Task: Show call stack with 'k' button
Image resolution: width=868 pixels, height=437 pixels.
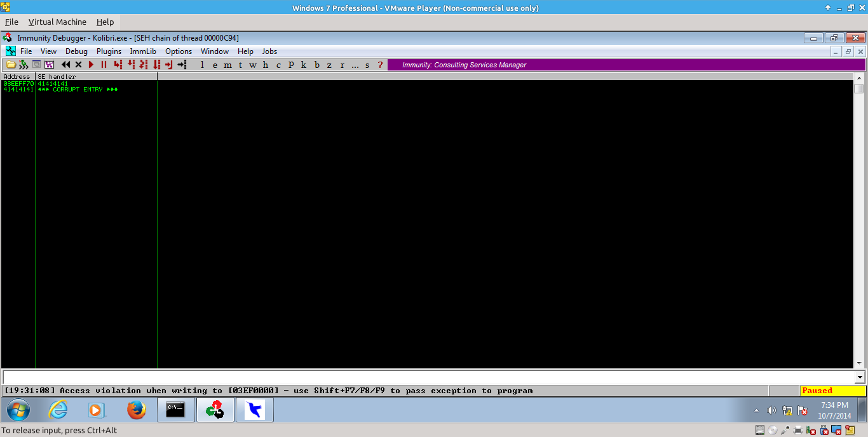Action: pyautogui.click(x=304, y=65)
